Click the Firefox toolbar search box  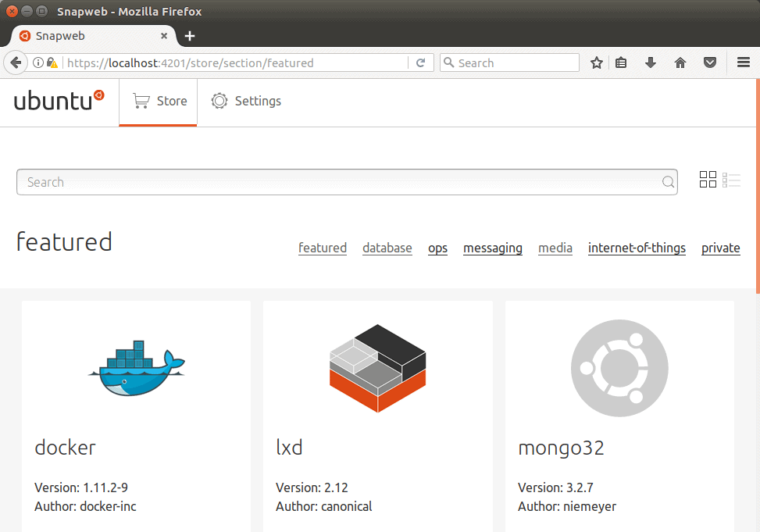coord(509,62)
